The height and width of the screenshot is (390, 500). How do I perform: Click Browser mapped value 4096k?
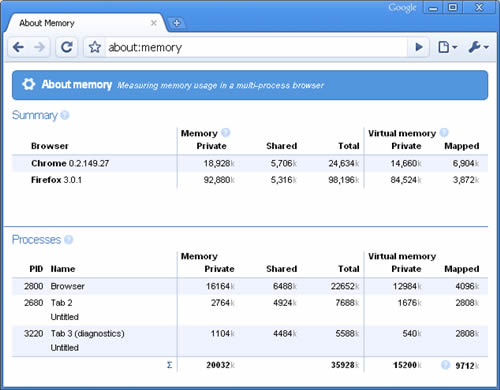click(x=467, y=286)
